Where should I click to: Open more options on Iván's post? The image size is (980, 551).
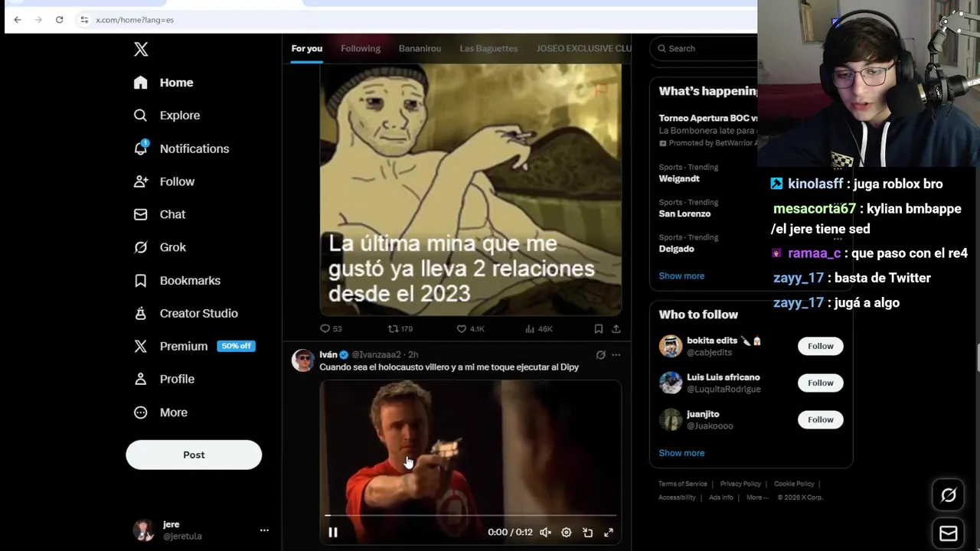[616, 354]
